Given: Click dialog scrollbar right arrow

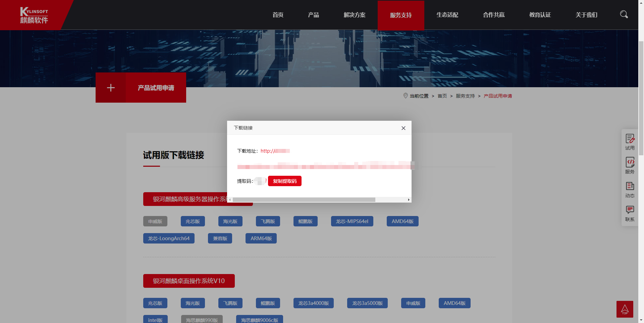Looking at the screenshot, I should (x=409, y=200).
